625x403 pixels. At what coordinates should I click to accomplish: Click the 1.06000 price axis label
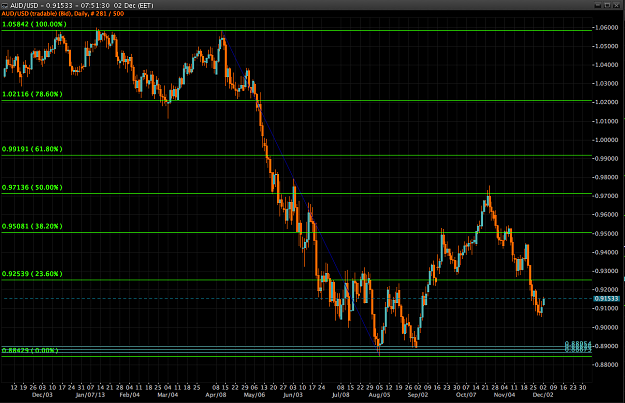click(606, 28)
